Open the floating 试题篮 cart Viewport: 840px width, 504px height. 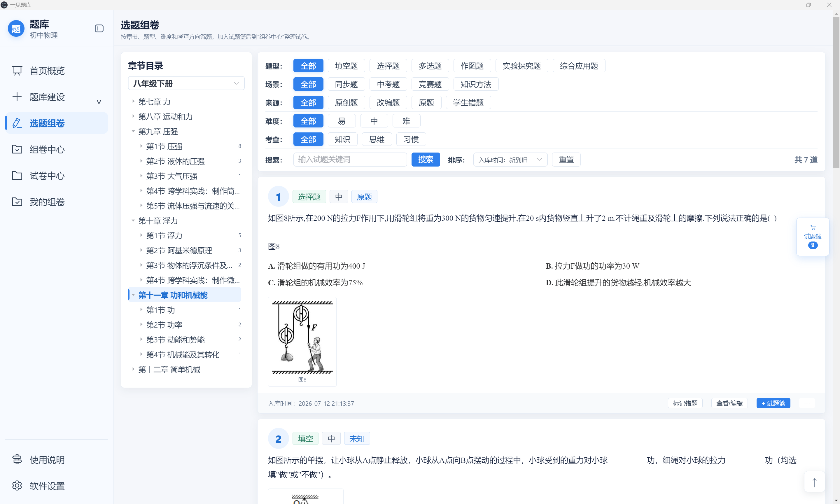tap(813, 236)
